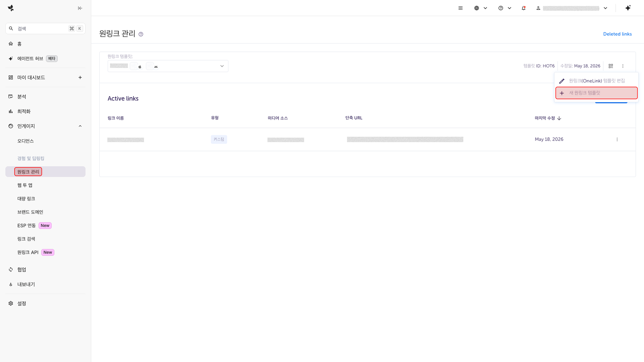The height and width of the screenshot is (362, 644).
Task: Sort by 마지막 수정 column
Action: (548, 118)
